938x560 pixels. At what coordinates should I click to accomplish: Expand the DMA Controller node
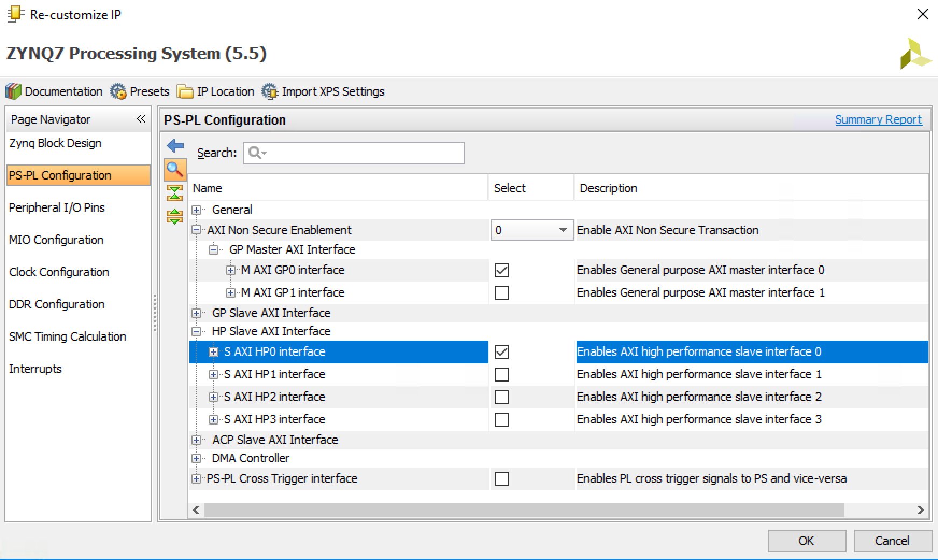tap(196, 458)
